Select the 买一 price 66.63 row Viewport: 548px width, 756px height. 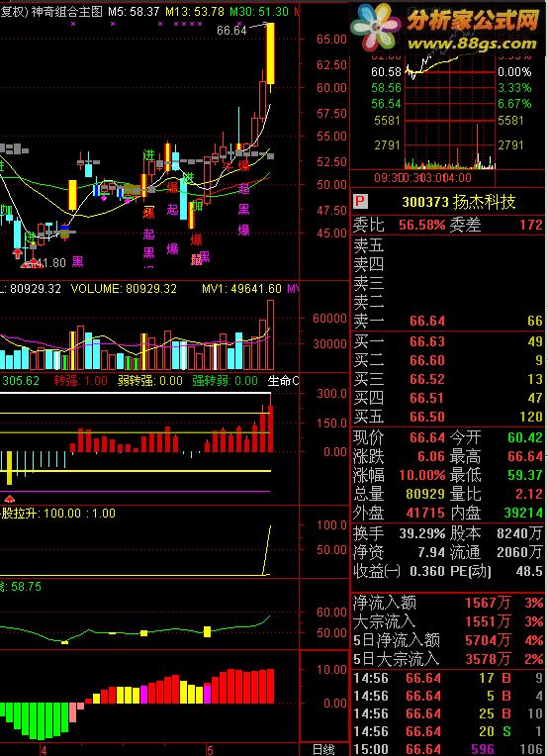(449, 341)
